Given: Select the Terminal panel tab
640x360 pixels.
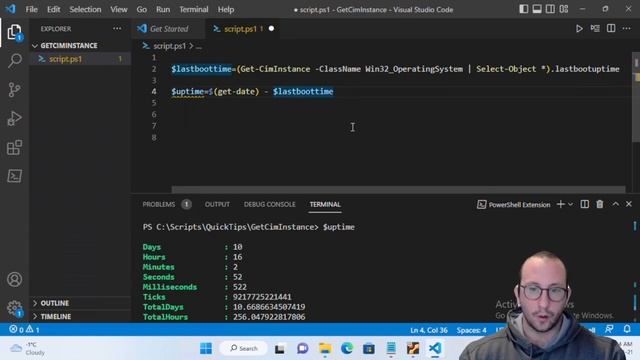Looking at the screenshot, I should point(325,204).
